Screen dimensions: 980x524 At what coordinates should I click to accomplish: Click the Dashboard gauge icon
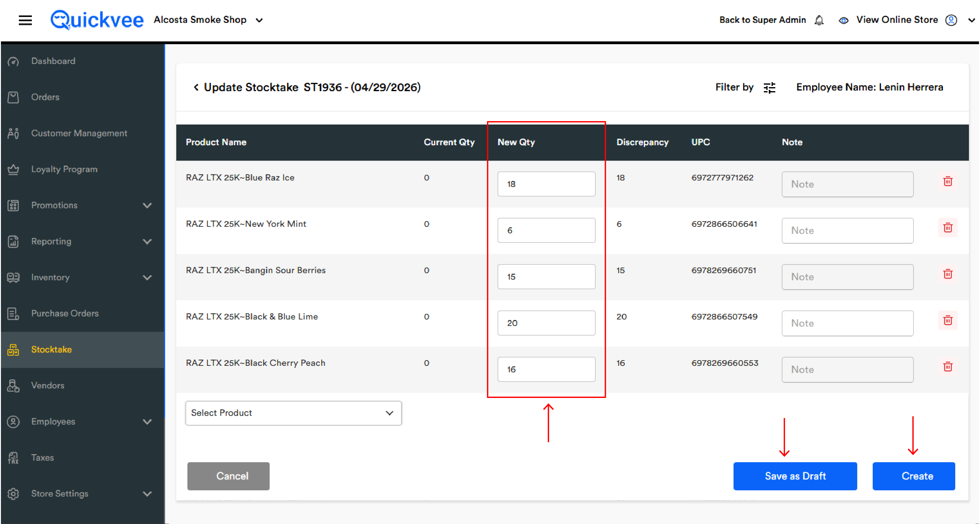[13, 61]
